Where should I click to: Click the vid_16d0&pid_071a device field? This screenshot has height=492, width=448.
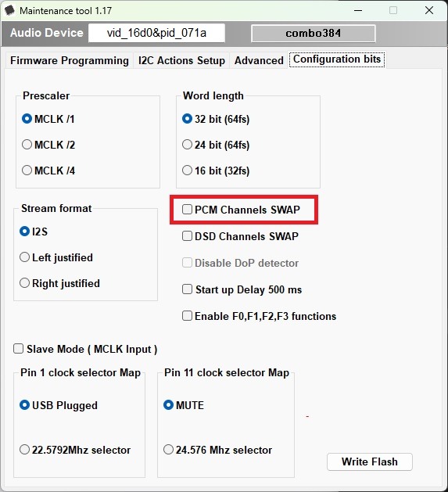156,33
